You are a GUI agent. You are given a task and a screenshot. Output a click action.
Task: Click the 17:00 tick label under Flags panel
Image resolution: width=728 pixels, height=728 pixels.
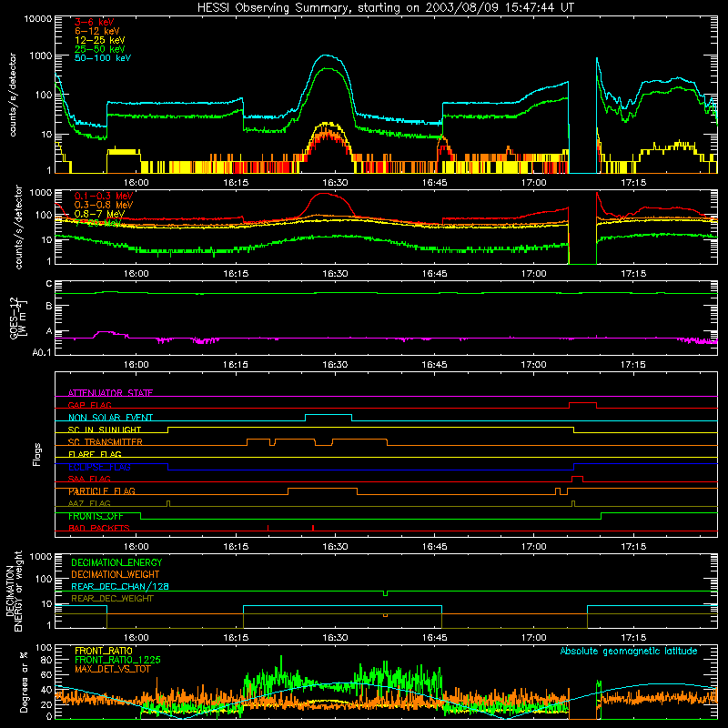tap(533, 547)
